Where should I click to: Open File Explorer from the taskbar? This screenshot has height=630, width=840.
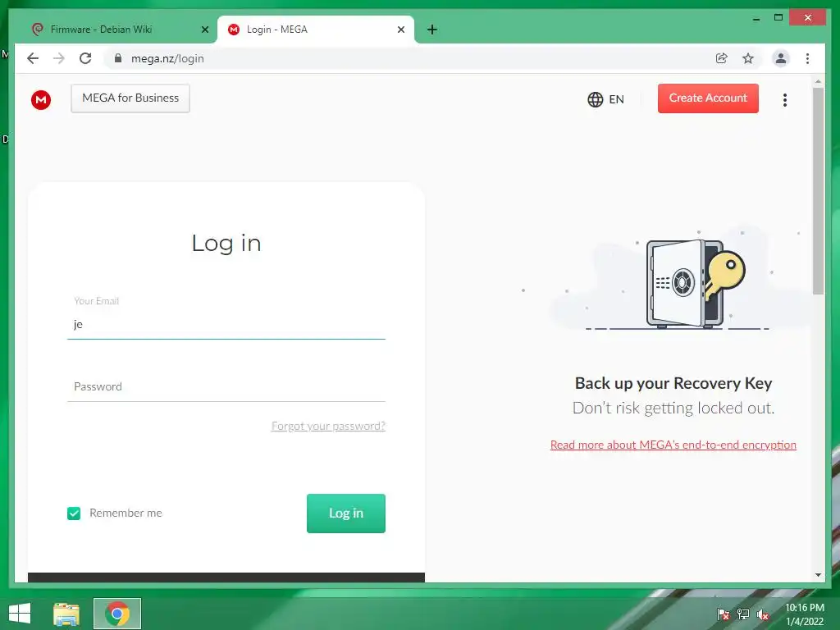(x=66, y=614)
